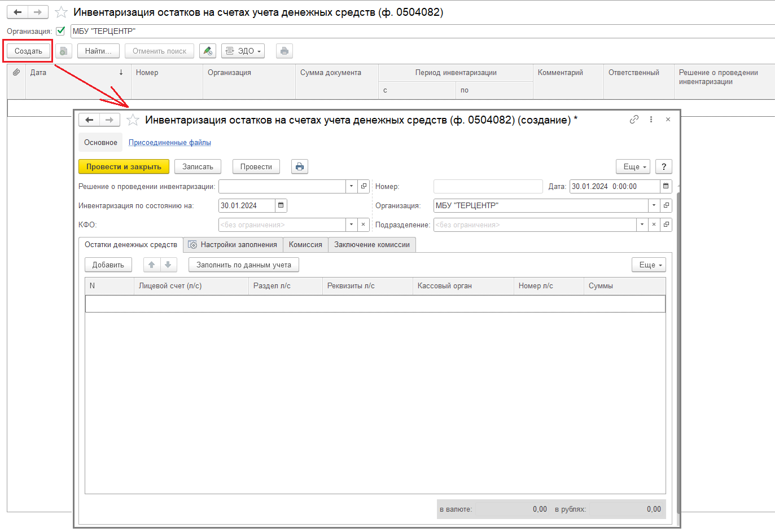Open Организация record with open icon
Screen dimensions: 775x532
[666, 205]
